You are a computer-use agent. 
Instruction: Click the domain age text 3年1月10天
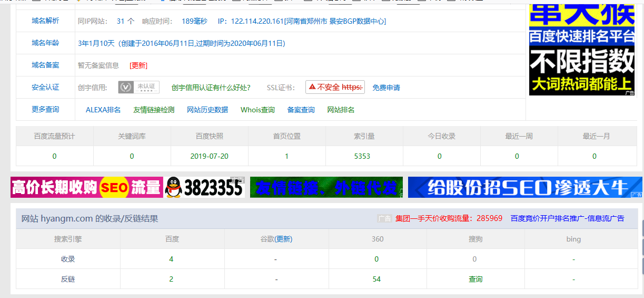96,43
